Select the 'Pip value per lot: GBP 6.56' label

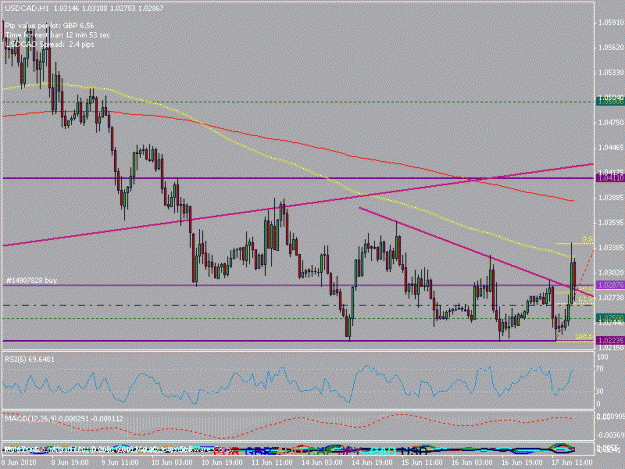(49, 26)
